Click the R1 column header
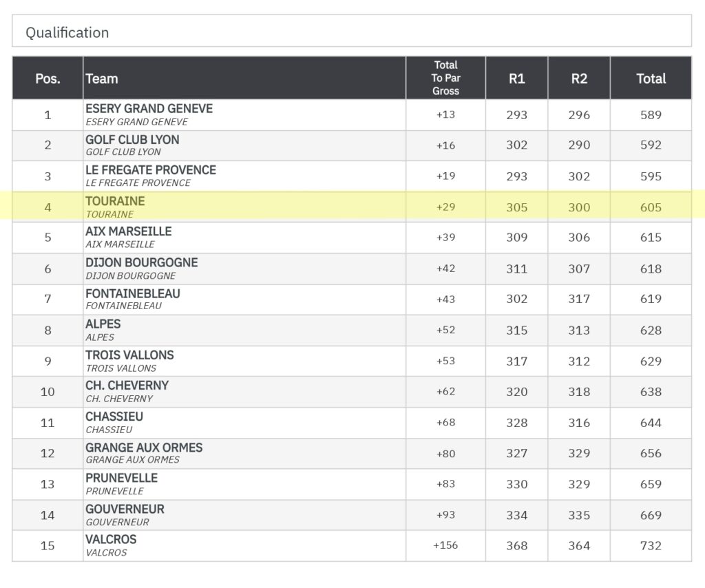Viewport: 705px width, 588px height. [516, 78]
